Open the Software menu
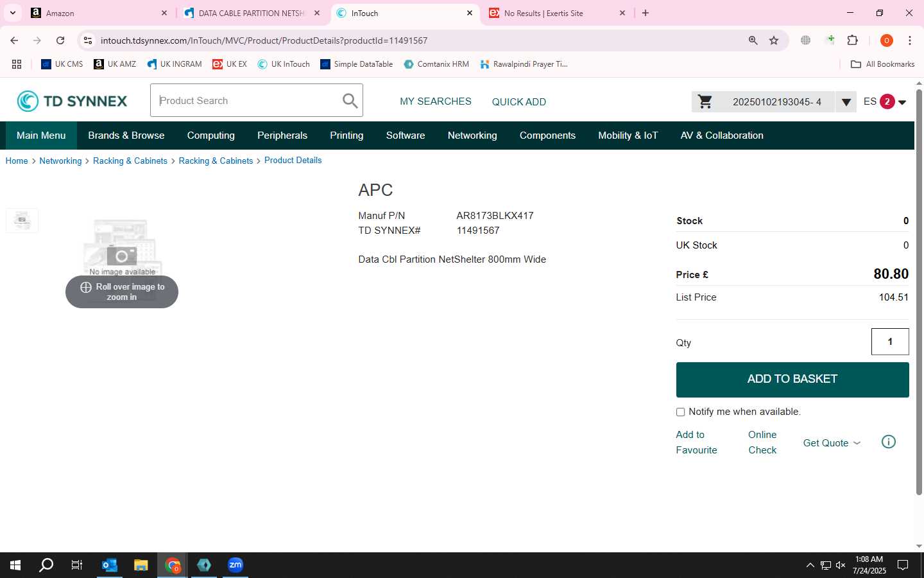Screen dimensions: 924x578 click(406, 136)
